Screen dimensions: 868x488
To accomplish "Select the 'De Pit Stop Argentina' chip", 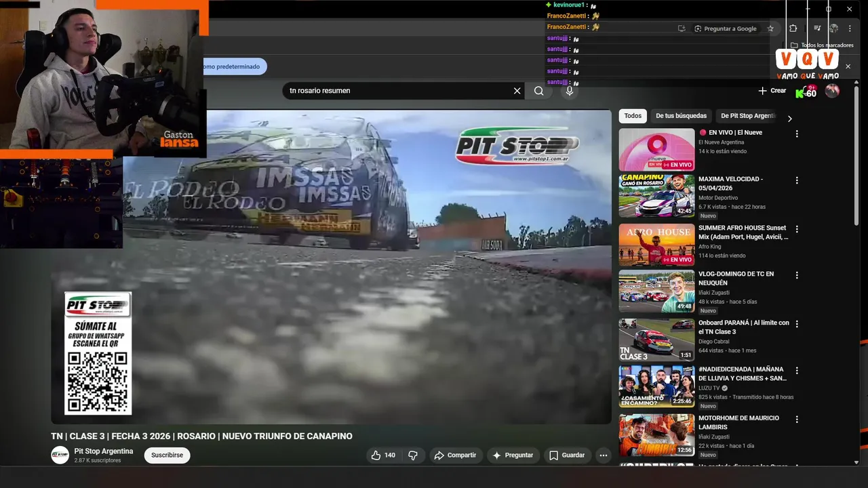I will [x=747, y=116].
